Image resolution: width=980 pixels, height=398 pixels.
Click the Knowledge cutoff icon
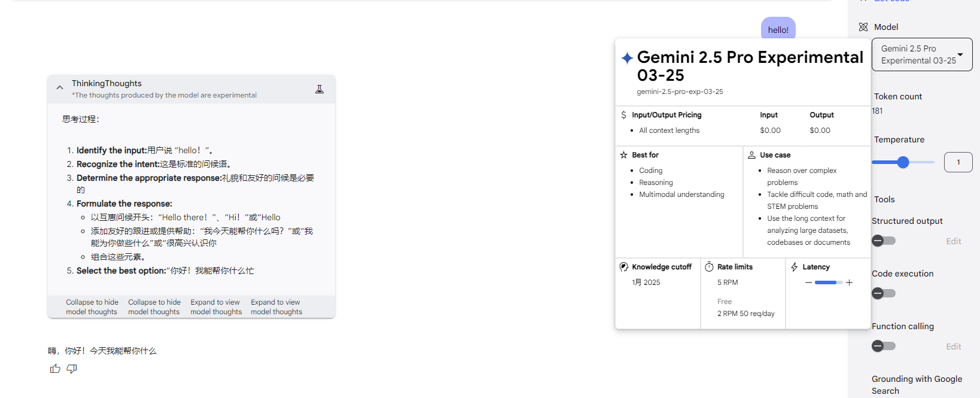coord(623,267)
